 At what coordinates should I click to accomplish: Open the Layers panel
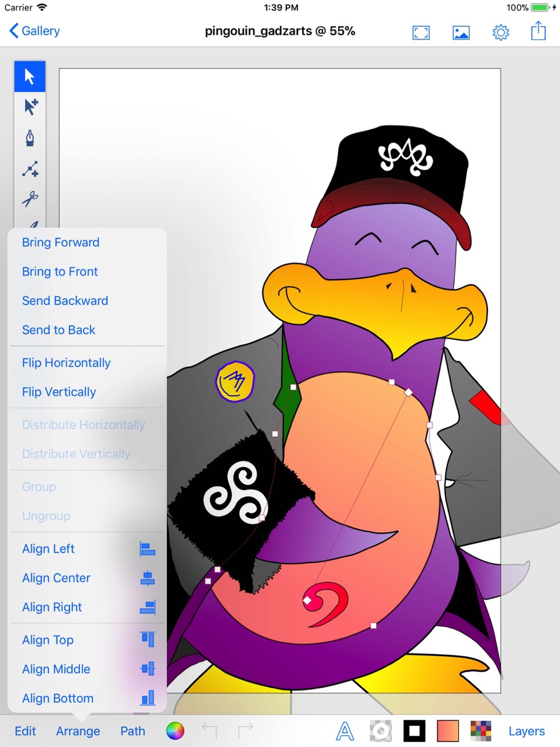pos(526,731)
